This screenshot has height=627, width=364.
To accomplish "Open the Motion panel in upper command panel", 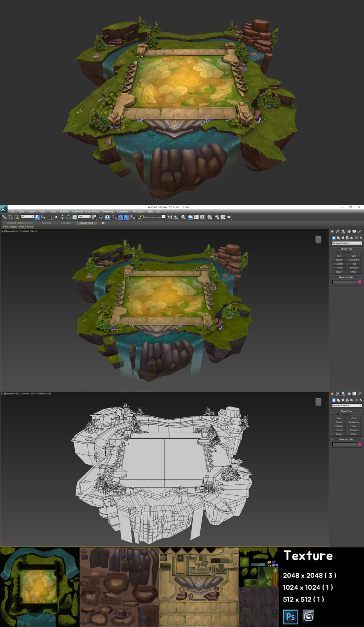I will pos(349,232).
